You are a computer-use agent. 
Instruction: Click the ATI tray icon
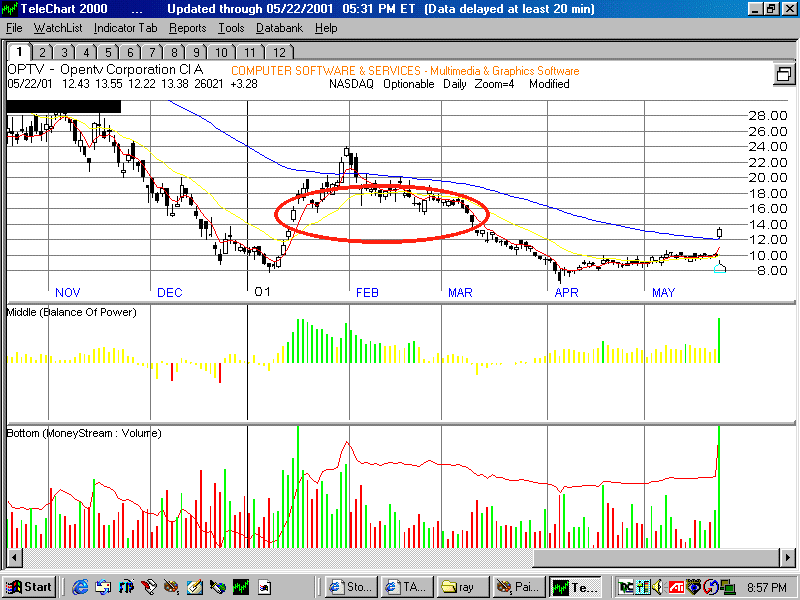click(x=676, y=587)
